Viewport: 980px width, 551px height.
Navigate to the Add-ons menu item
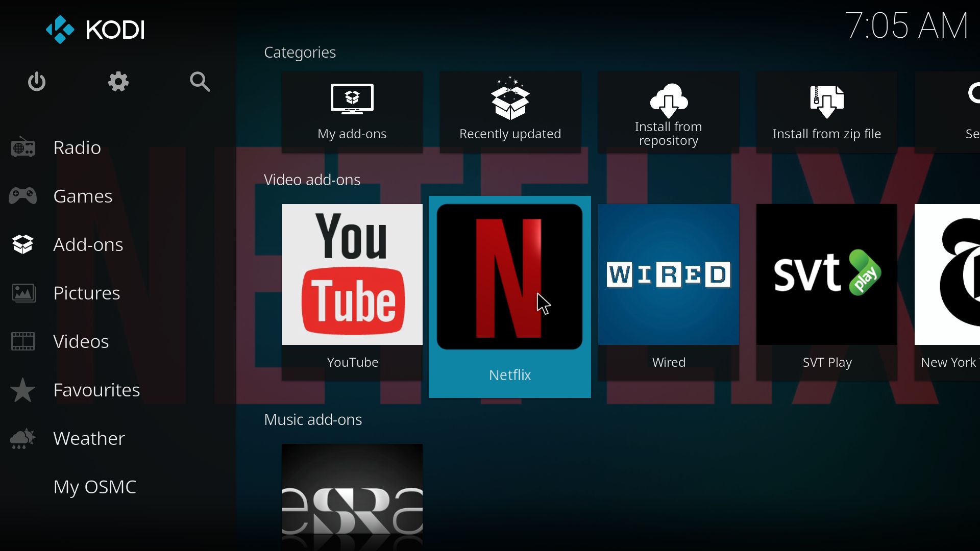coord(87,243)
